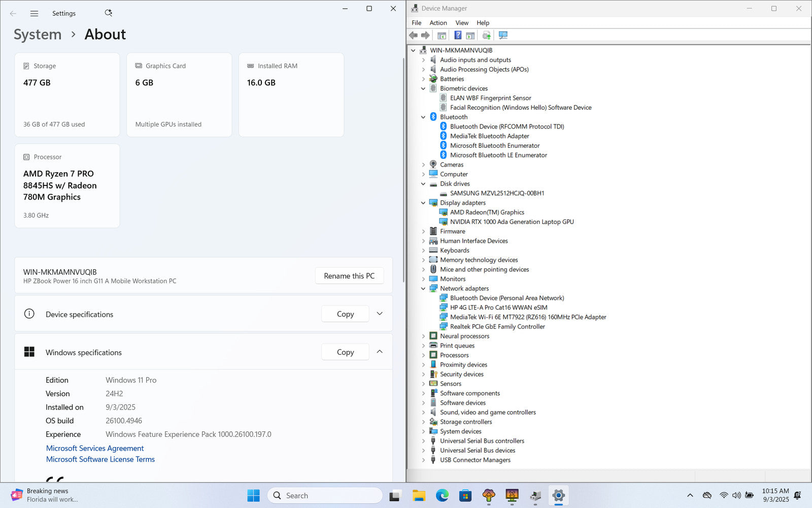Collapse the Bluetooth device category
Viewport: 812px width, 508px height.
423,117
